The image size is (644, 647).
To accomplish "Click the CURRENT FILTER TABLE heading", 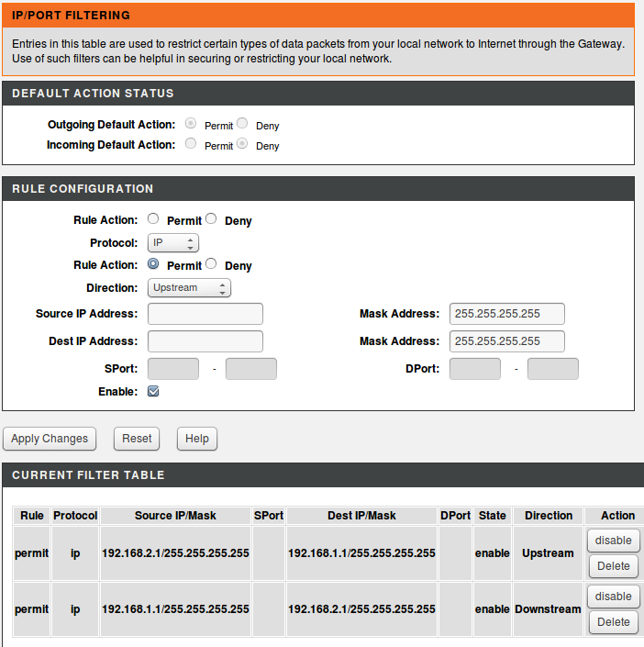I will tap(88, 475).
